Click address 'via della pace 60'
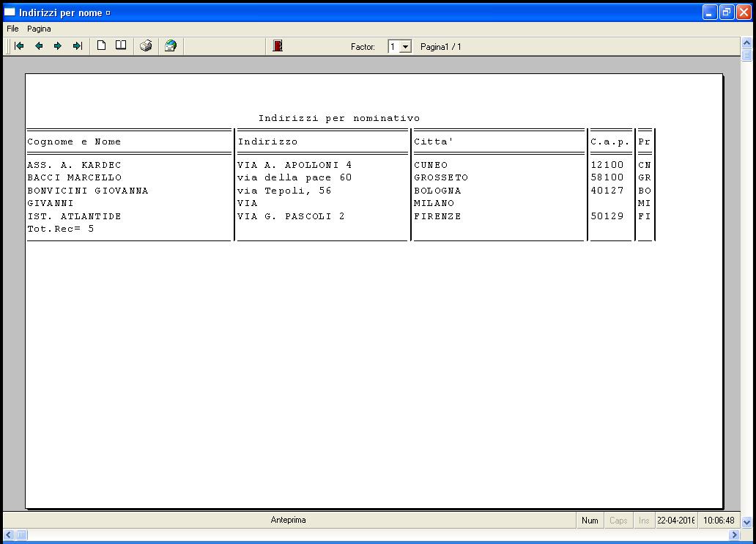This screenshot has width=756, height=544. [294, 177]
